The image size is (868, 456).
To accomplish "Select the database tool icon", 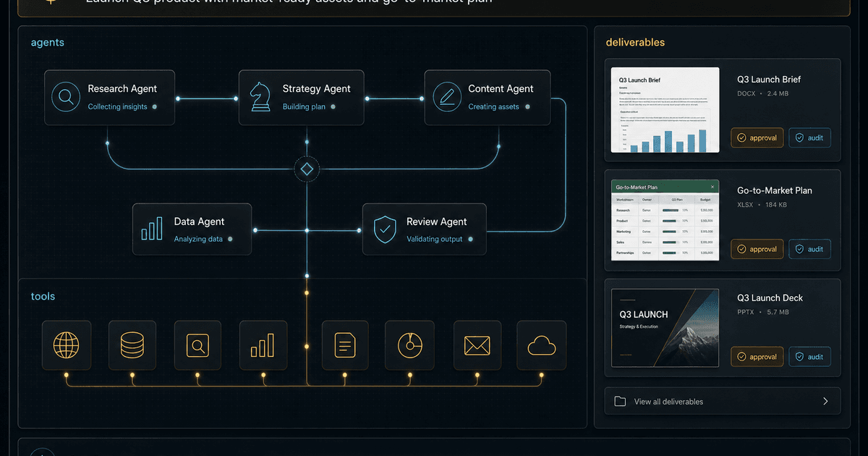I will pyautogui.click(x=132, y=345).
